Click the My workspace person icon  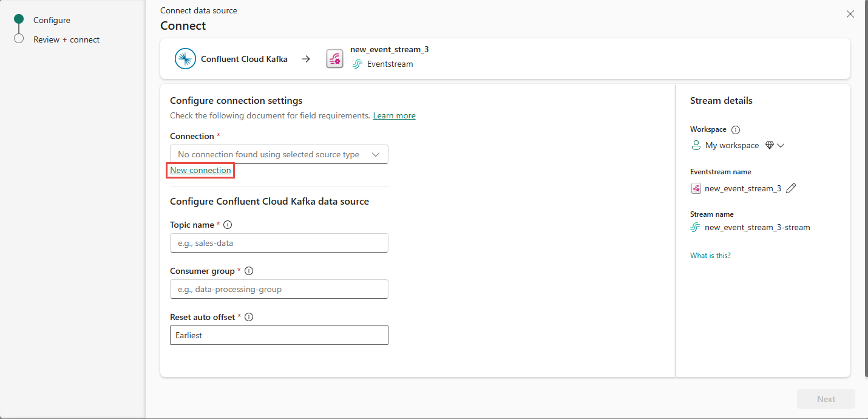pyautogui.click(x=696, y=145)
